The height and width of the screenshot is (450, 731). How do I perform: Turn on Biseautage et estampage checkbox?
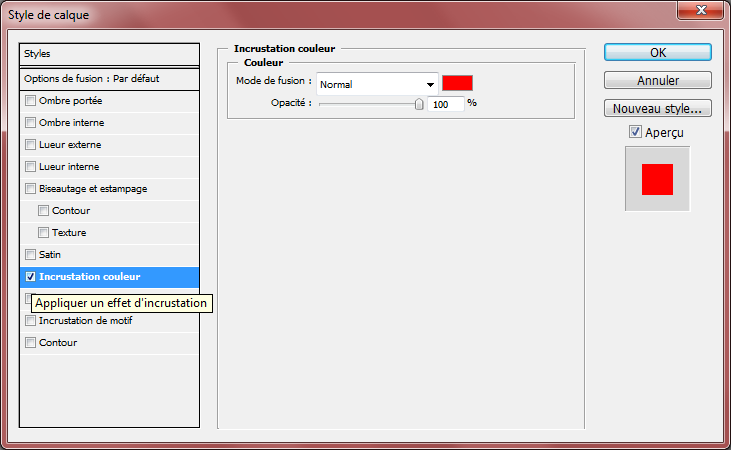click(x=31, y=189)
